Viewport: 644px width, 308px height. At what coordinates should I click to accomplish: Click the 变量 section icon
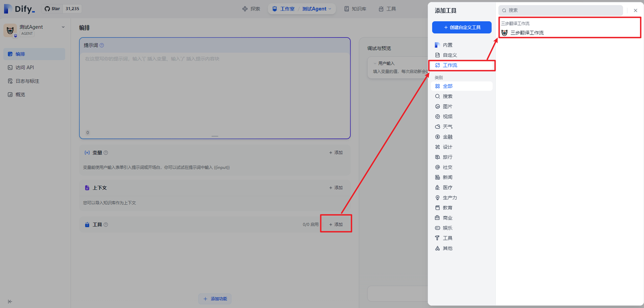tap(87, 152)
